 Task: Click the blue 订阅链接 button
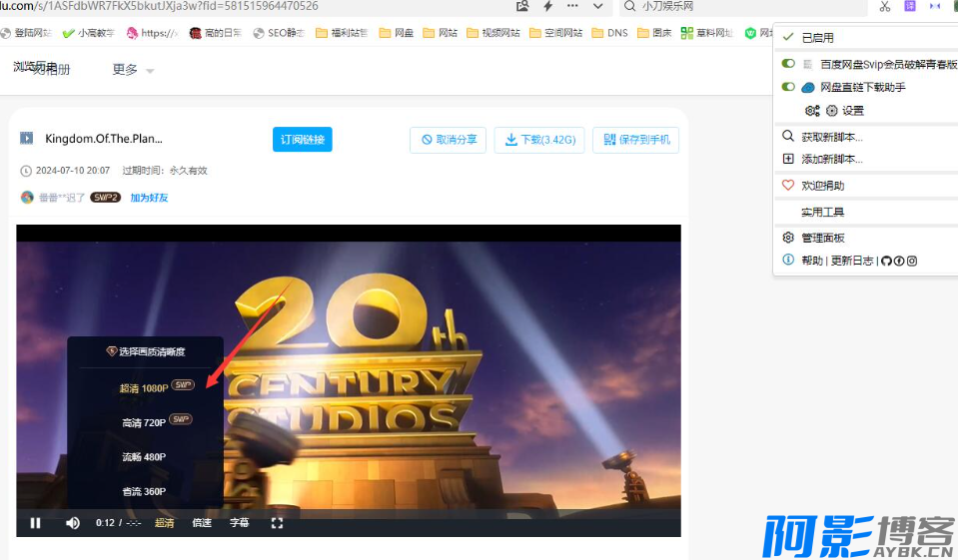pos(302,140)
